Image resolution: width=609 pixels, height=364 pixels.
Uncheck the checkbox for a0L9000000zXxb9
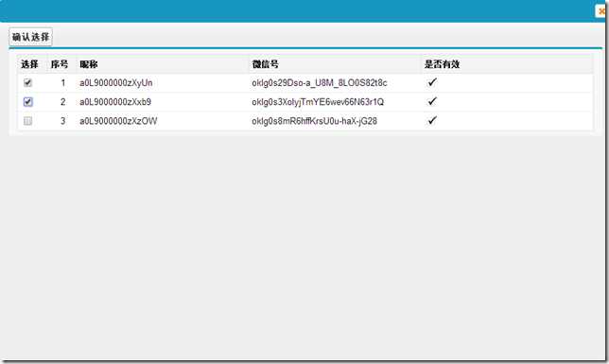[28, 102]
